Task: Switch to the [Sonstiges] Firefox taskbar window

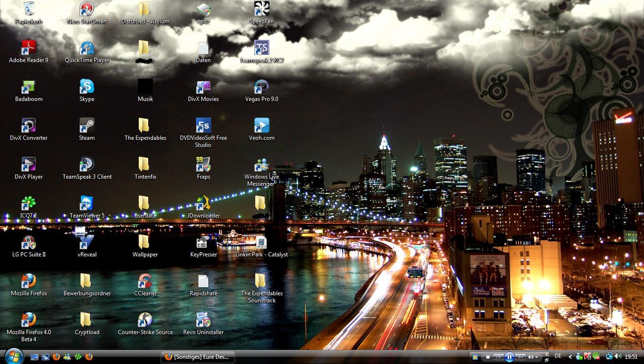Action: [x=198, y=357]
